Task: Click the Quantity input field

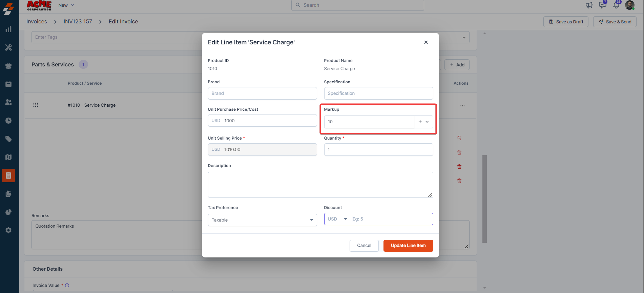Action: [378, 150]
